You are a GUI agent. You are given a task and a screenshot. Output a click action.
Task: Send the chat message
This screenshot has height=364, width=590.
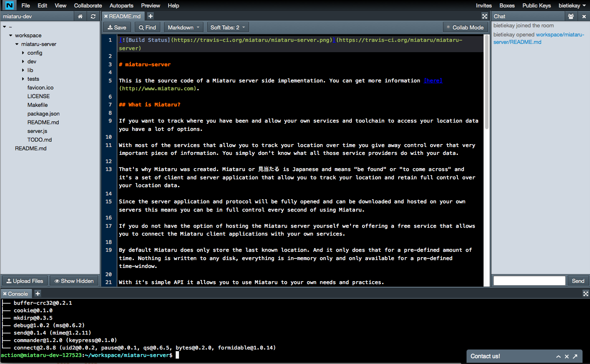(x=578, y=281)
